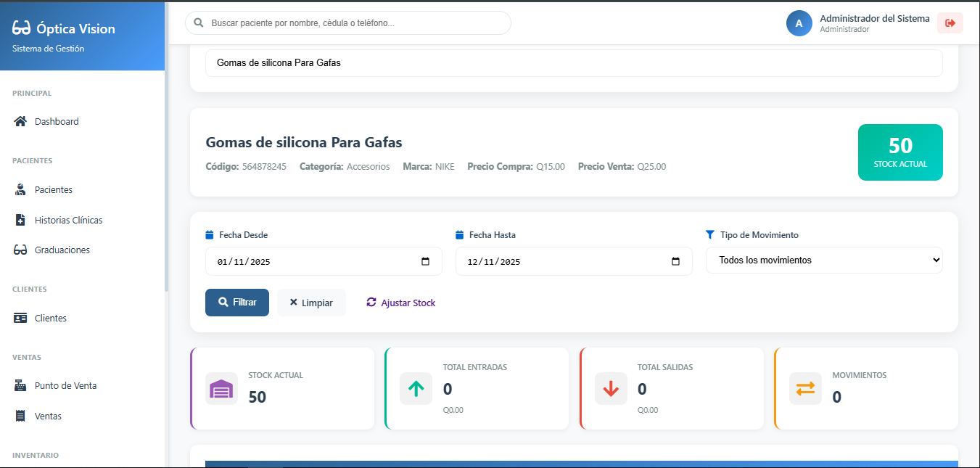The image size is (980, 468).
Task: Click the product name input field
Action: [x=573, y=63]
